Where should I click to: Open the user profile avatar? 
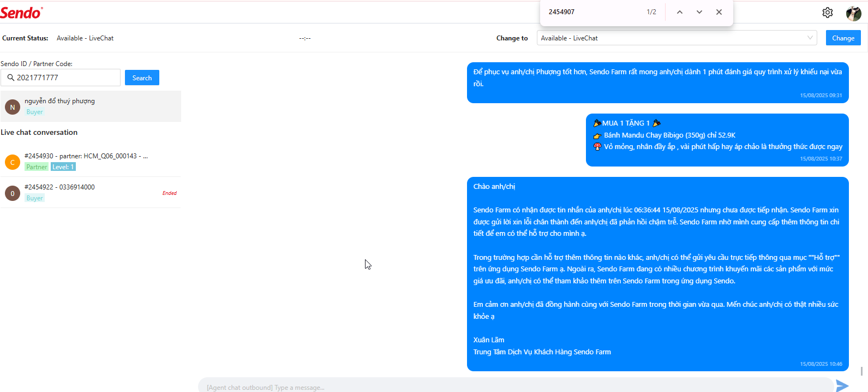click(x=853, y=13)
